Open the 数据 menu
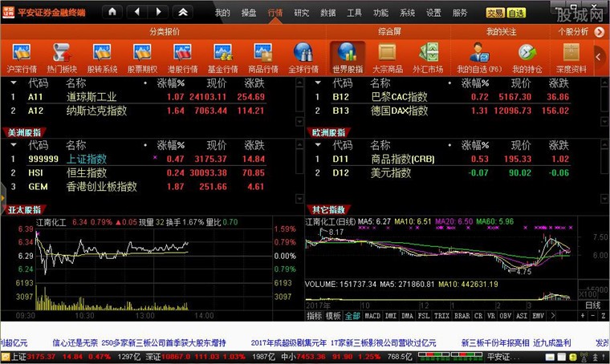Image resolution: width=610 pixels, height=364 pixels. click(x=328, y=13)
